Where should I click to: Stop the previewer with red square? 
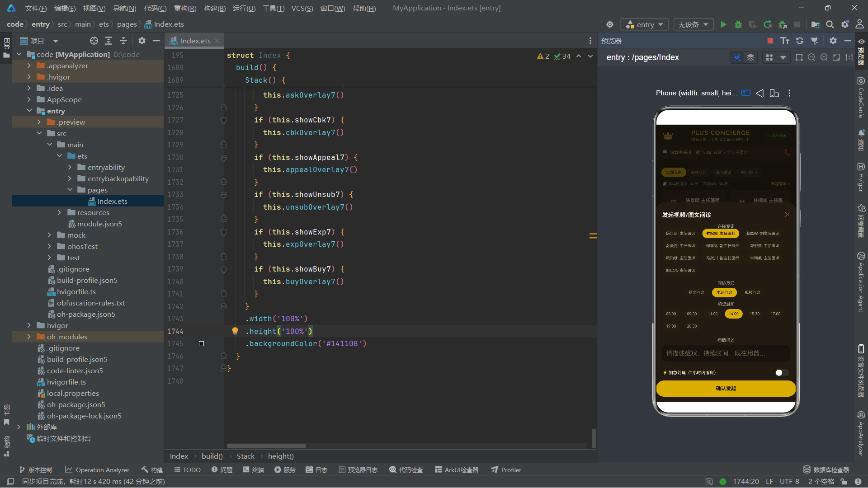click(770, 41)
